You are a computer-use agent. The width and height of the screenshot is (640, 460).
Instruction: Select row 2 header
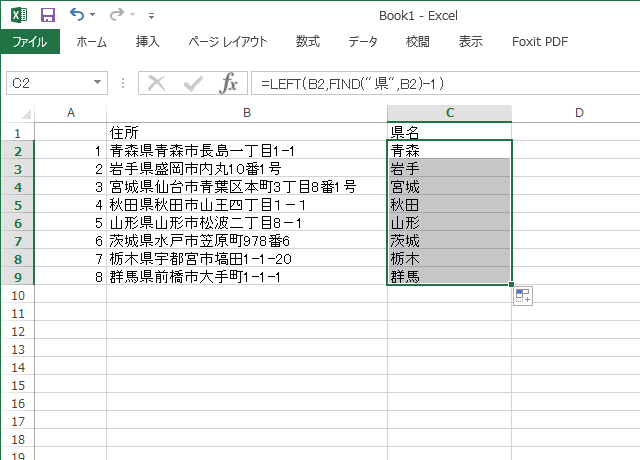pos(18,151)
